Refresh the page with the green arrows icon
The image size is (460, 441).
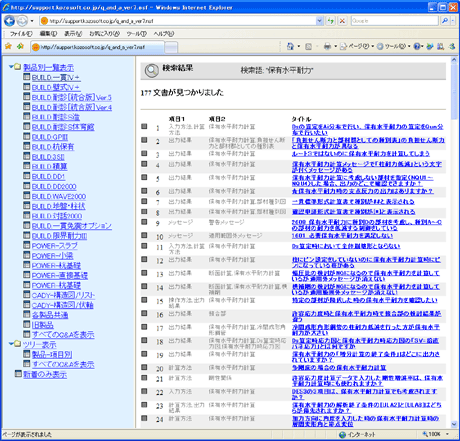330,21
